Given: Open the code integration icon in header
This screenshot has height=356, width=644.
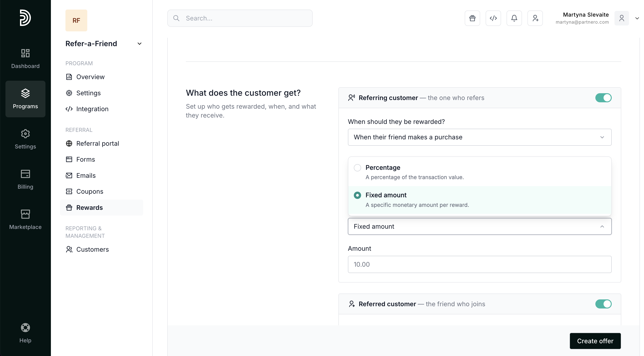Looking at the screenshot, I should click(493, 18).
